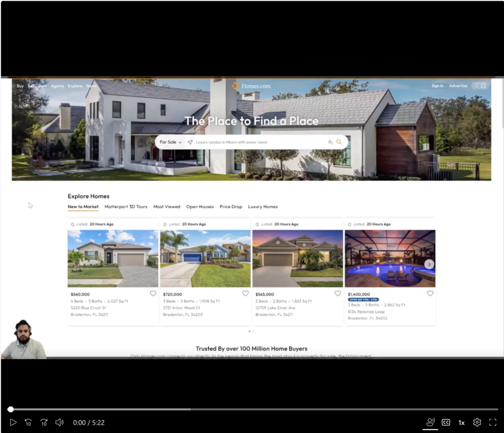Toggle the audio description control
The height and width of the screenshot is (433, 504).
point(430,422)
